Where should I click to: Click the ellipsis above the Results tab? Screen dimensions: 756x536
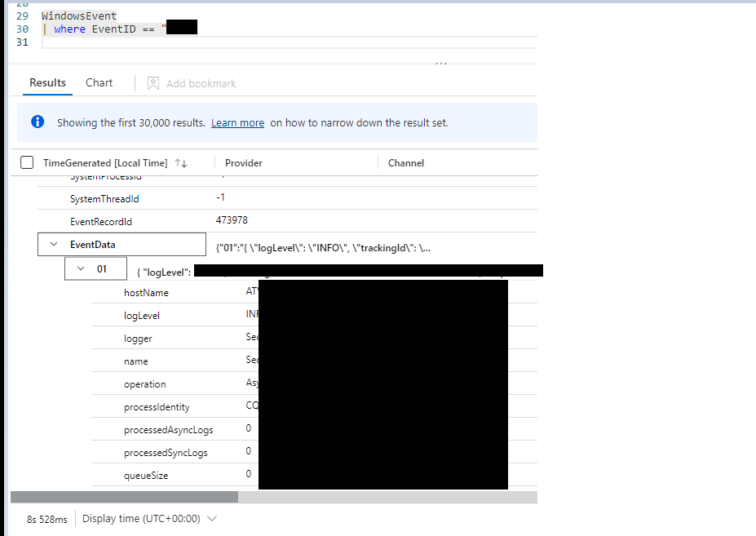pyautogui.click(x=441, y=63)
